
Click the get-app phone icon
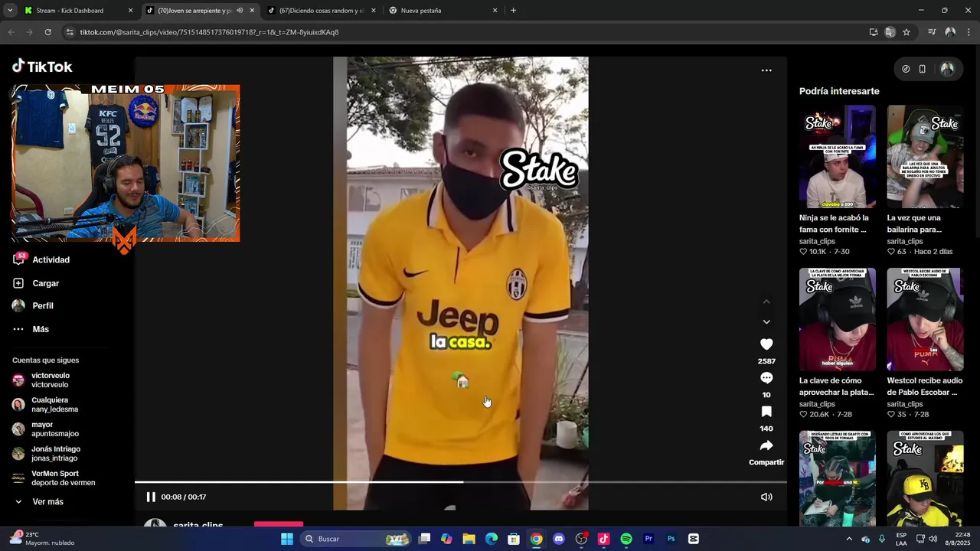click(x=923, y=69)
